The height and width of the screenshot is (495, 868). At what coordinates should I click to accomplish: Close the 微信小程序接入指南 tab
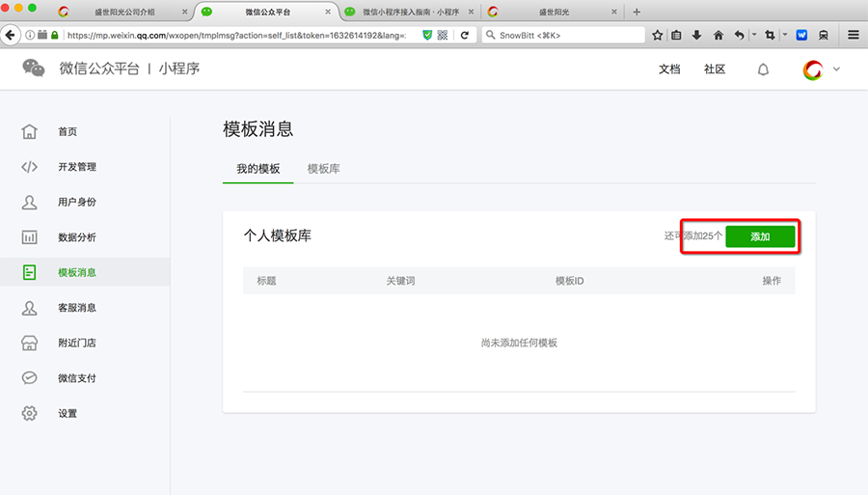(471, 12)
